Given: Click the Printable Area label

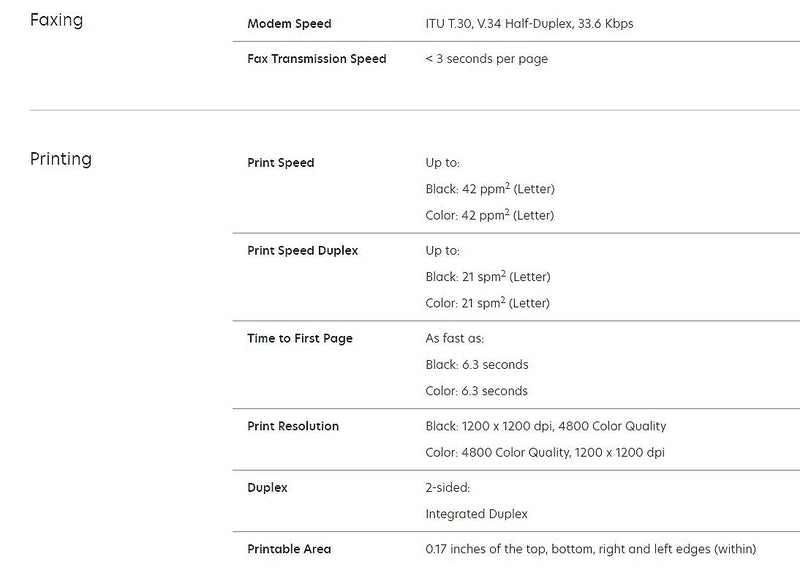Looking at the screenshot, I should [x=289, y=549].
